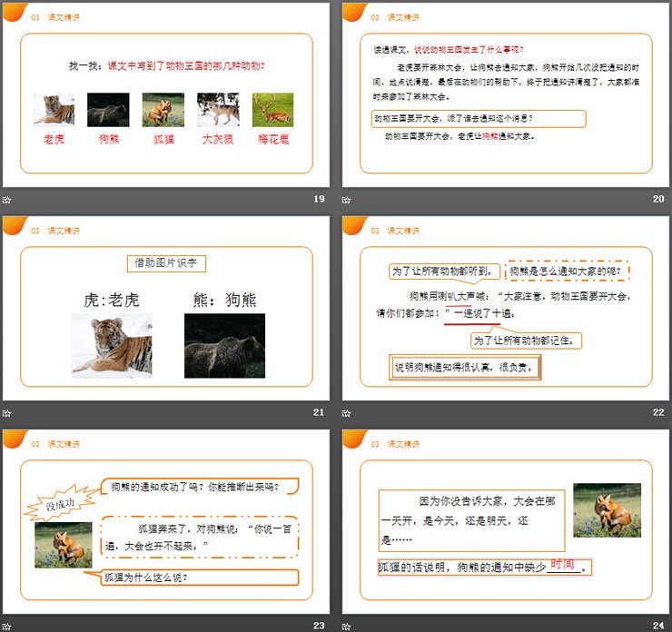
Task: Click the animation star icon under slide 23
Action: [7, 625]
